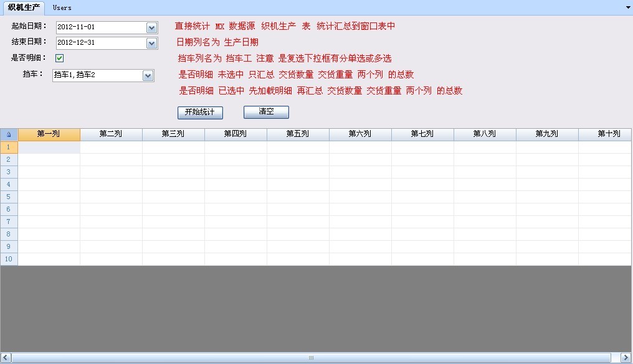Select row 6 header
Viewport: 633px width, 364px height.
pyautogui.click(x=9, y=209)
